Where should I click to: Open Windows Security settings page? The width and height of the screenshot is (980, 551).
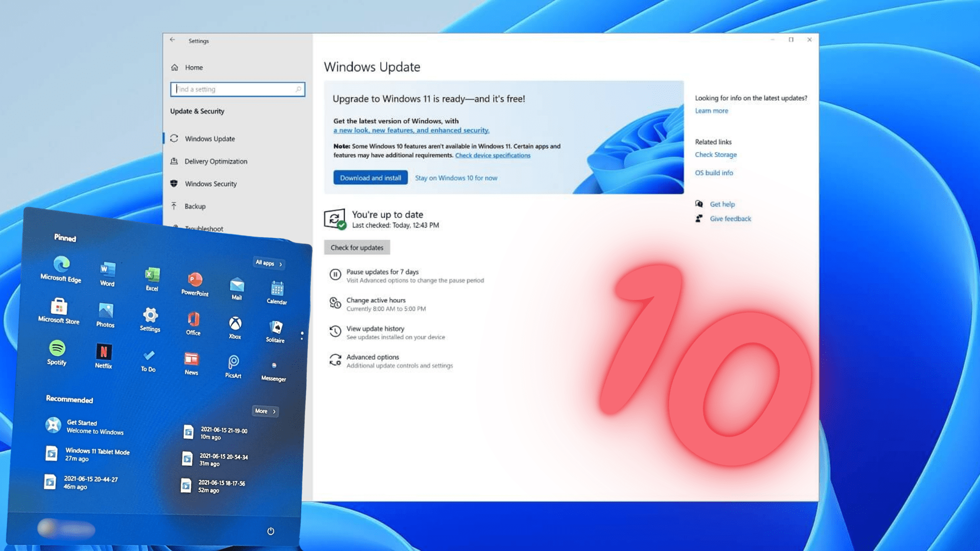[210, 184]
